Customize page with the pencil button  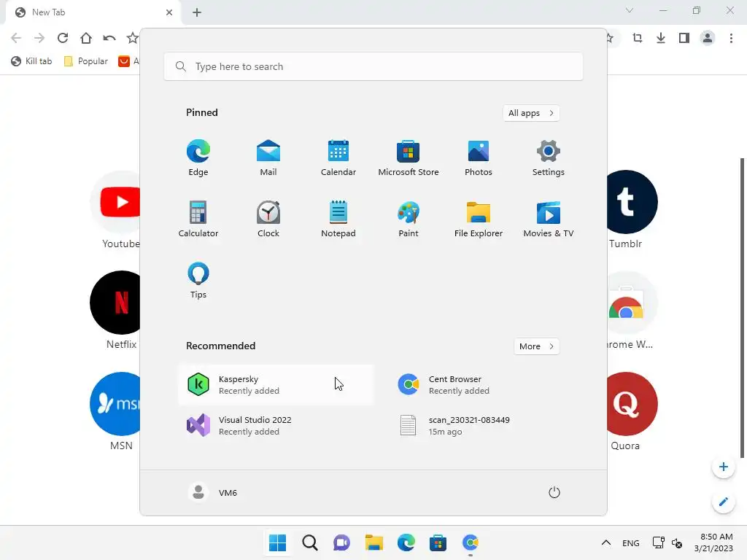(x=723, y=502)
